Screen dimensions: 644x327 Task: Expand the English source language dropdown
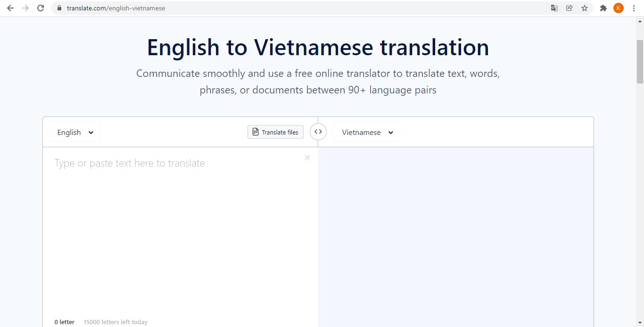[74, 132]
